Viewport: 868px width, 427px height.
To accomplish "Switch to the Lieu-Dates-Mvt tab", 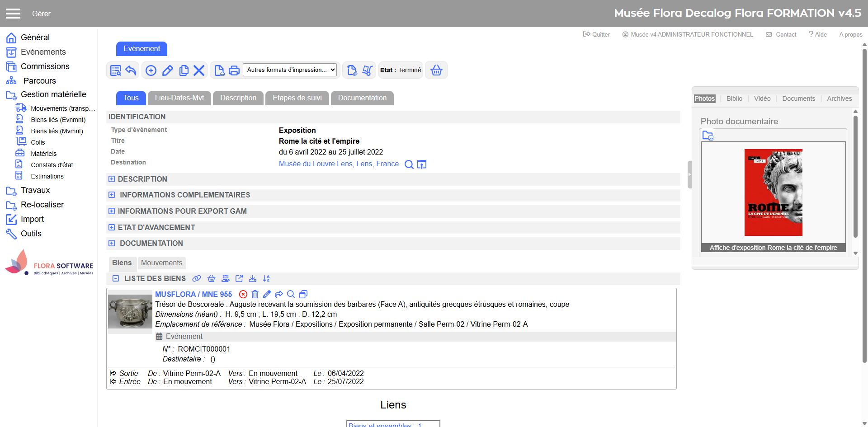I will [x=179, y=98].
